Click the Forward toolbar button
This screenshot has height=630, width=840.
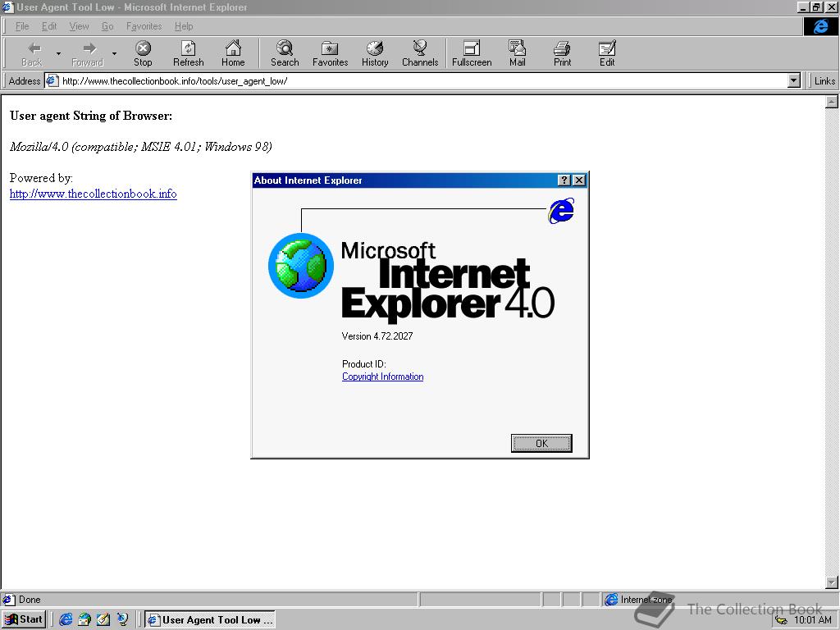(87, 53)
